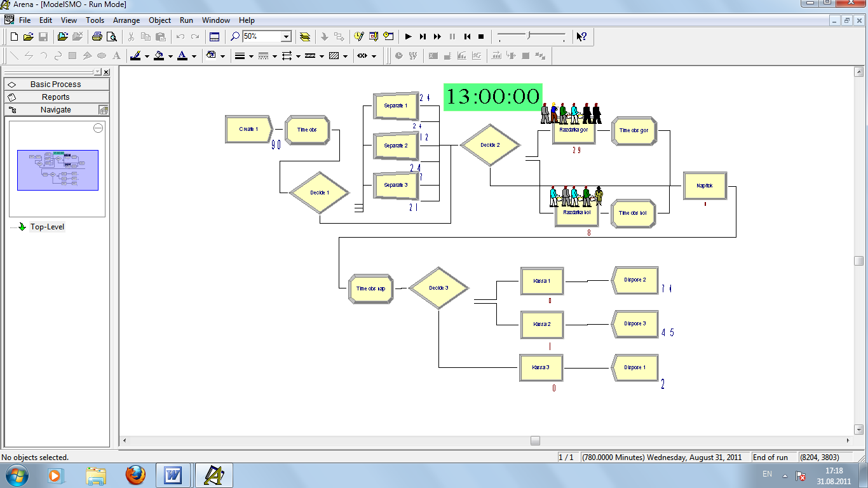Click the split screen view icon
This screenshot has height=488, width=868.
215,37
